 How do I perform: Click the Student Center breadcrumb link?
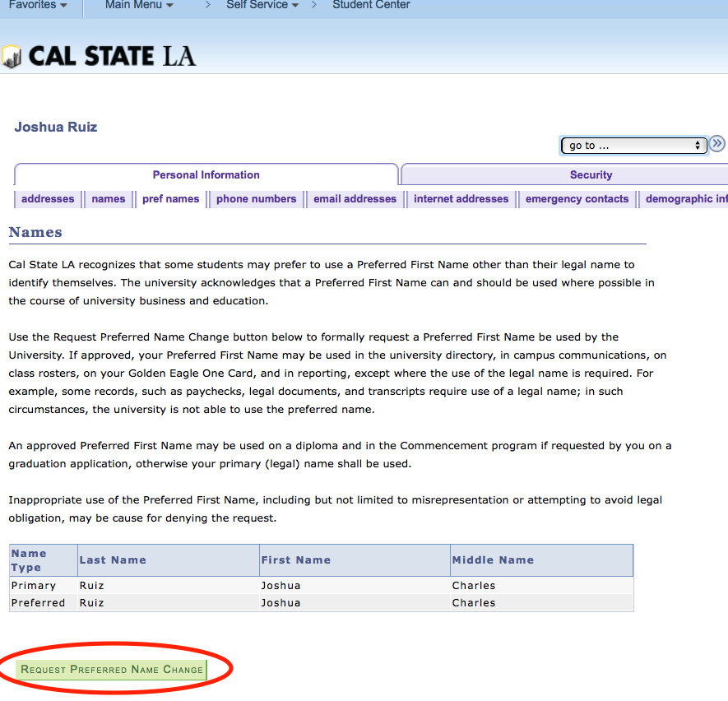[369, 6]
